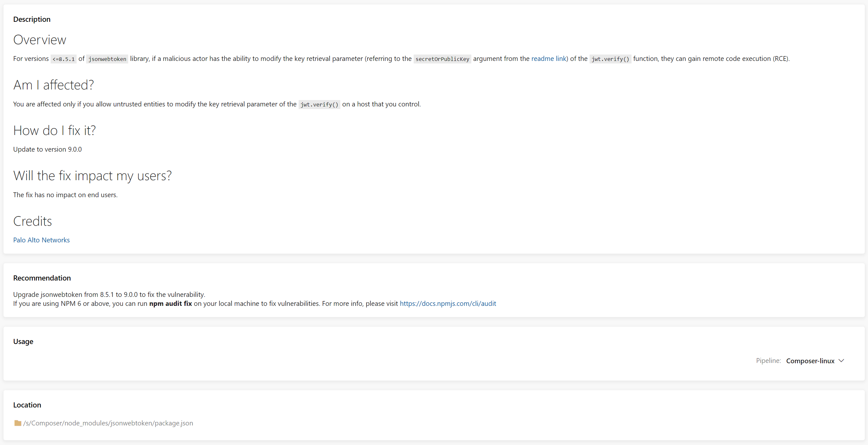Click the Overview heading

click(39, 39)
